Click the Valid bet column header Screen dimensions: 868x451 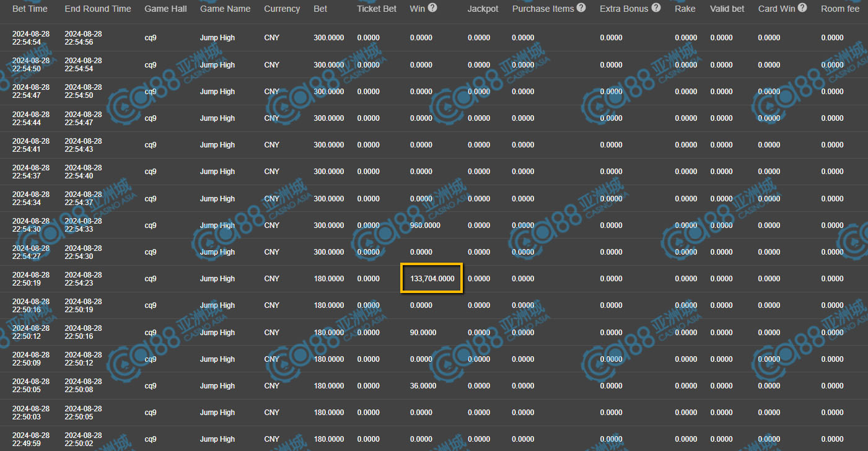(727, 9)
